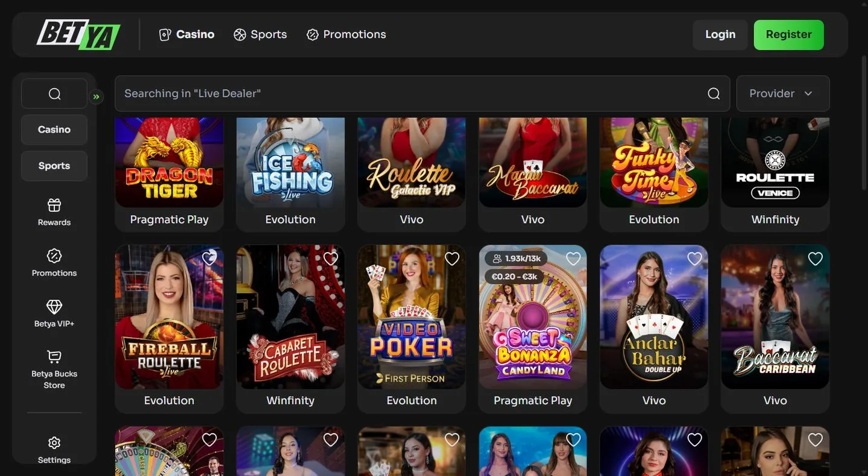Click the Pragmatic Play label under Dragon Tiger

point(169,219)
